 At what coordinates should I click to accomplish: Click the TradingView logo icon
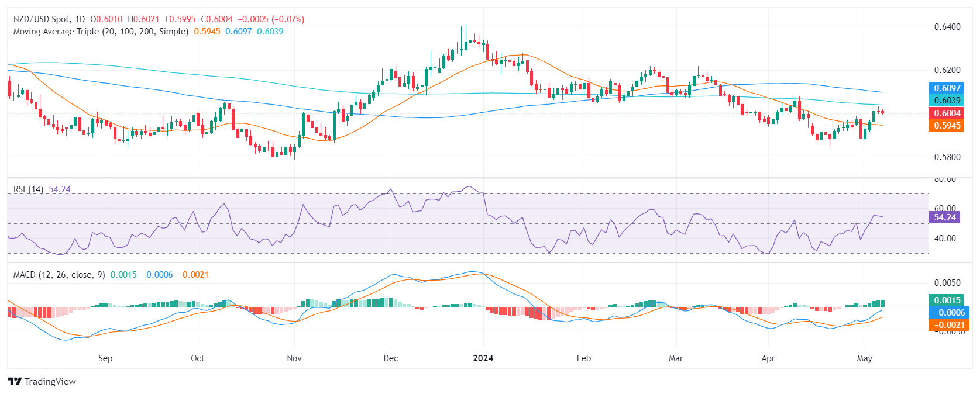point(15,381)
